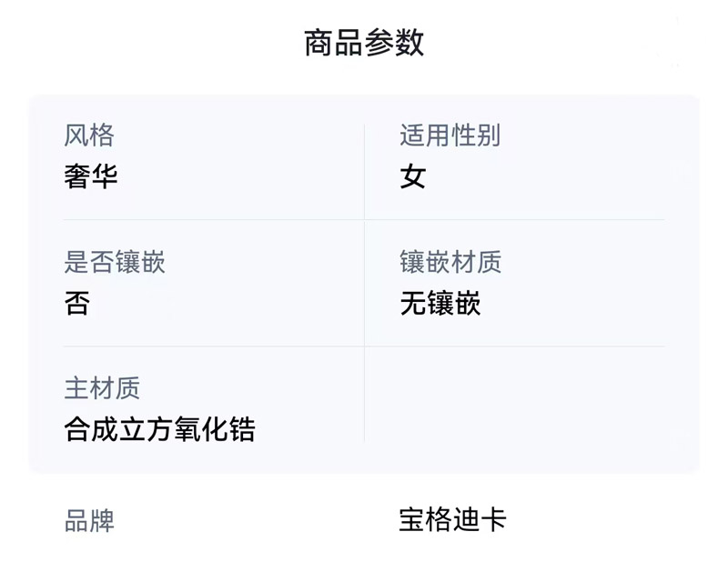Select the 适用性别 parameter label
This screenshot has height=562, width=728.
coord(450,136)
